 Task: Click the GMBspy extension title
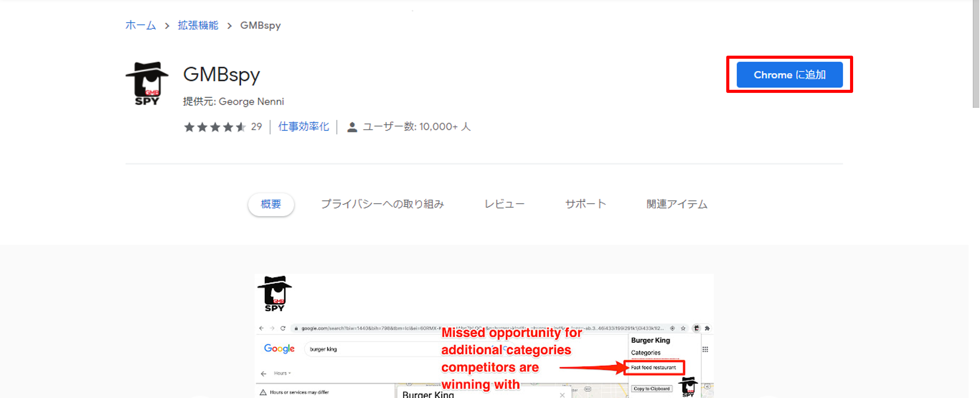221,75
